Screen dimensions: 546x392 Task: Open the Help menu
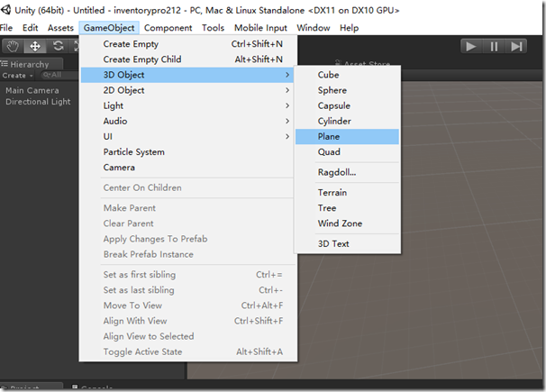click(349, 28)
